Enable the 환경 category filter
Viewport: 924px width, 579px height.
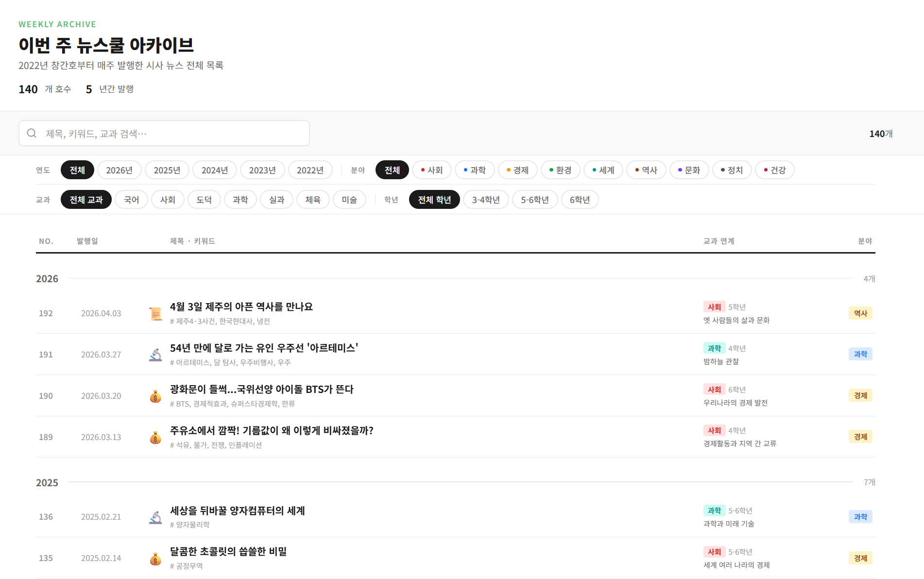point(560,170)
